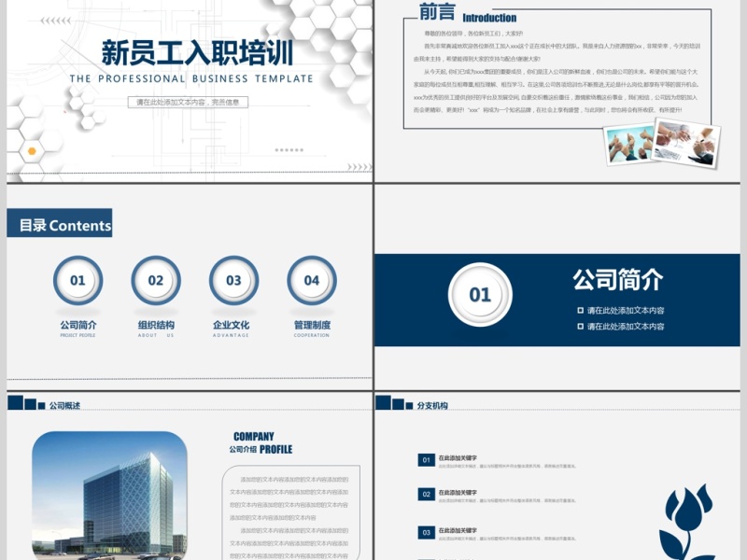Select the 01 number box under 分支机构
The width and height of the screenshot is (747, 560).
426,460
